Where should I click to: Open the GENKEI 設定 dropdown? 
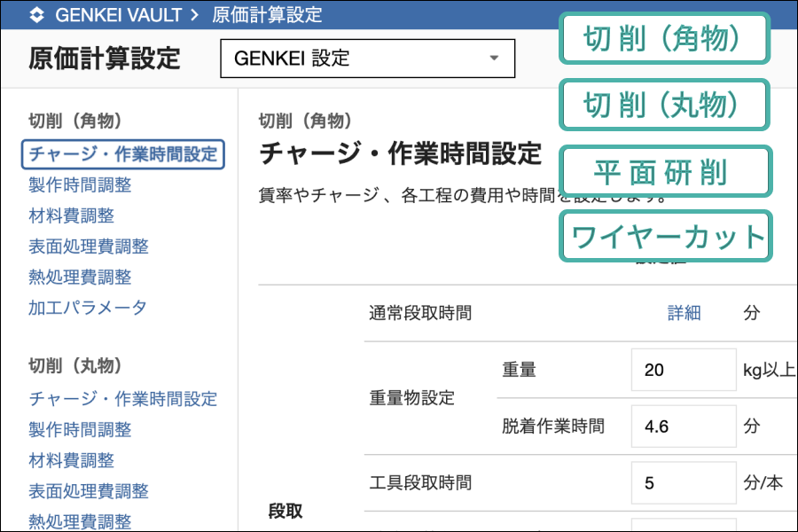367,59
